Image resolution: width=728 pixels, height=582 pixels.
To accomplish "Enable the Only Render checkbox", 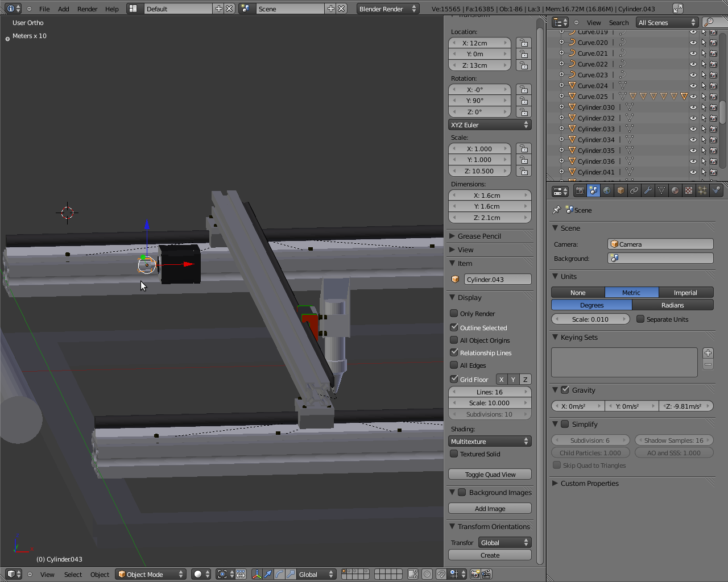I will pos(454,313).
